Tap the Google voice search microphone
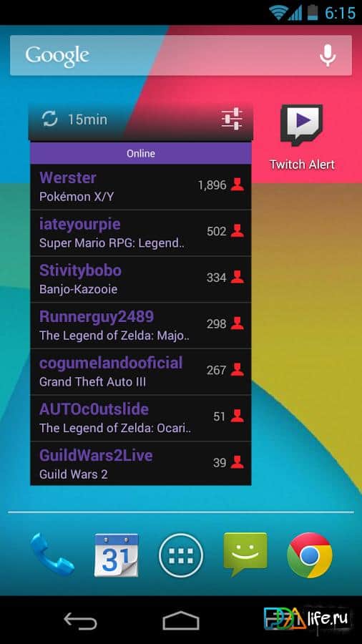The image size is (362, 644). click(x=328, y=55)
